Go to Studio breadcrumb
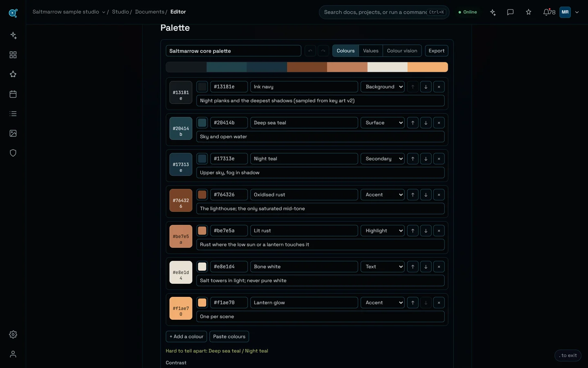This screenshot has width=588, height=368. [x=120, y=12]
